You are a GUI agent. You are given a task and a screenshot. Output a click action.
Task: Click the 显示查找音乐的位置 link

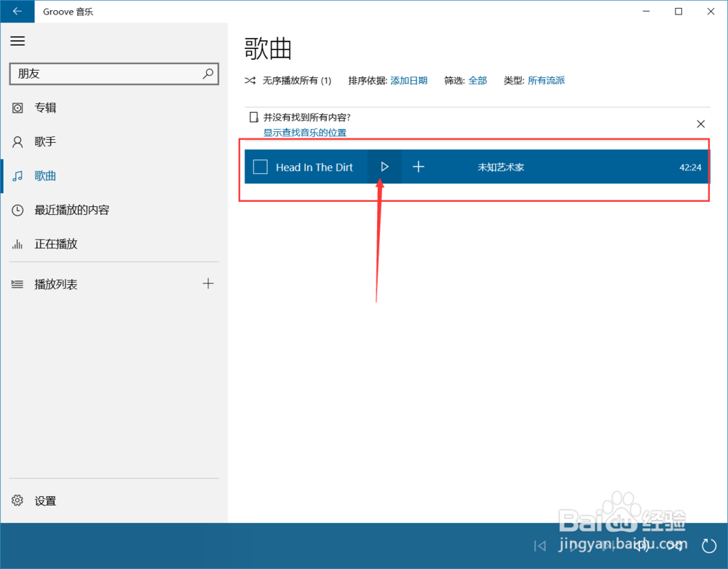tap(304, 133)
